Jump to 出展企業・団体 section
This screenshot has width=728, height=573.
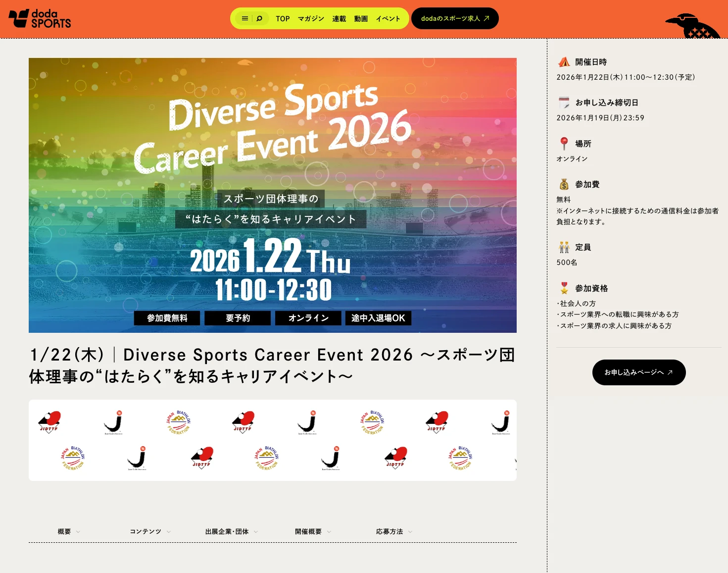click(x=231, y=531)
